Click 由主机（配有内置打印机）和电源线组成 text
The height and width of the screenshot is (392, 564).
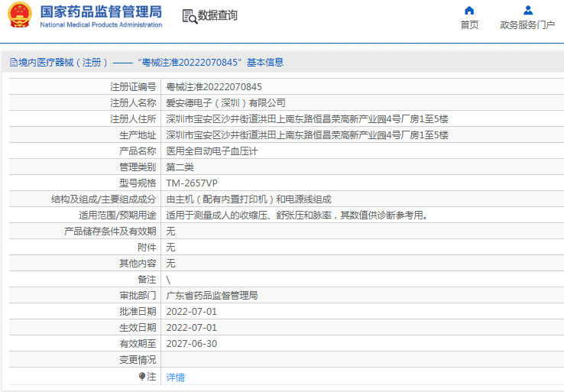pos(248,199)
